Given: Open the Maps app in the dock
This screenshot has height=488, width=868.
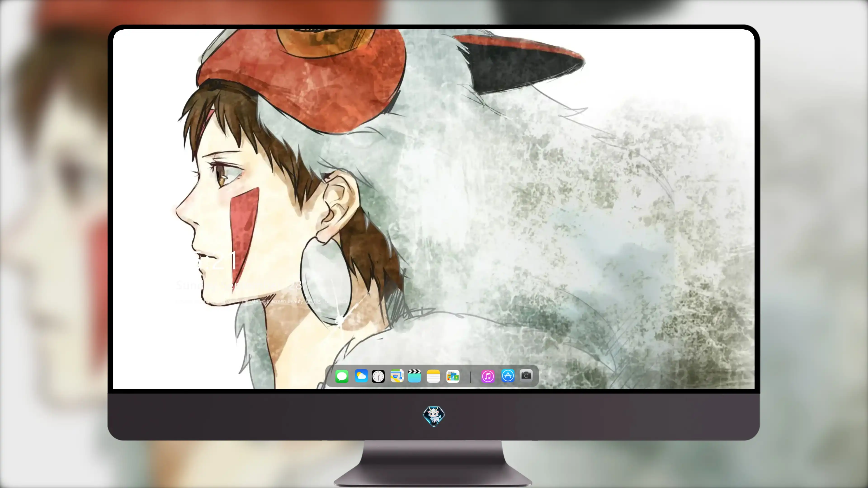Looking at the screenshot, I should [397, 376].
